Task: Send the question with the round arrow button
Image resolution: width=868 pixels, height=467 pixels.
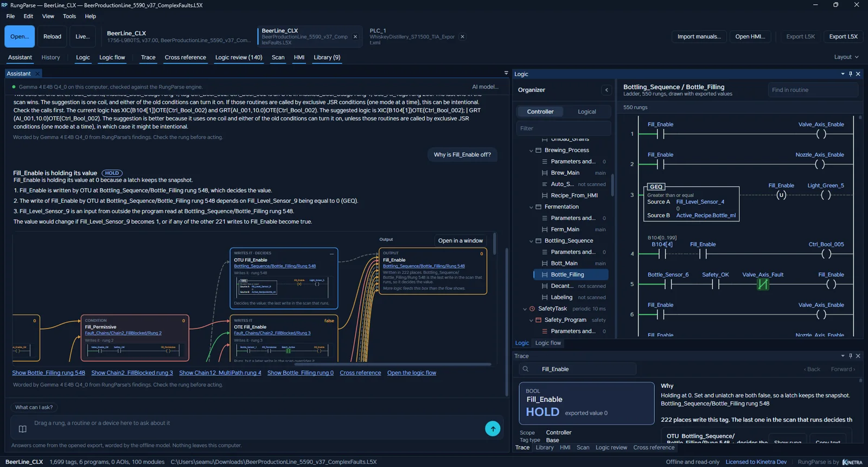Action: [493, 428]
